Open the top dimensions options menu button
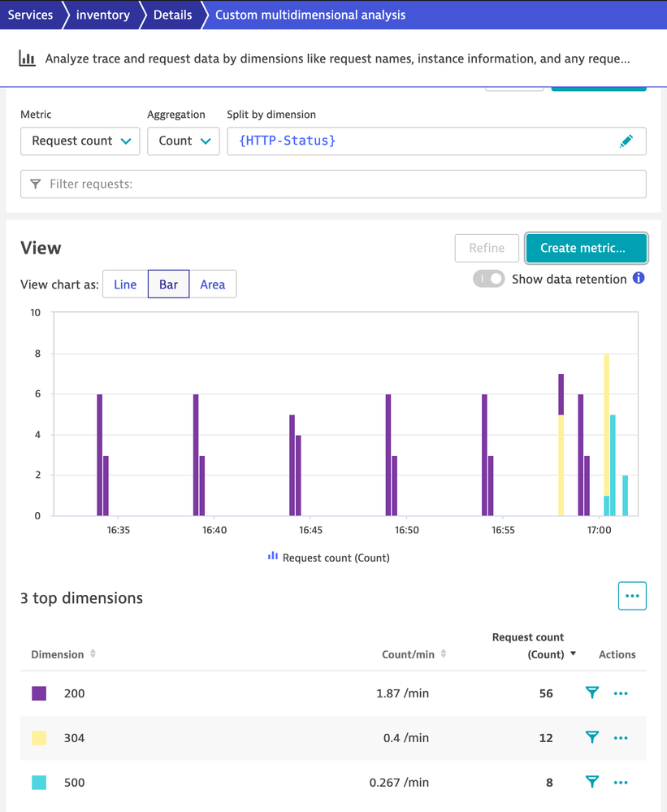This screenshot has height=812, width=667. click(x=632, y=596)
